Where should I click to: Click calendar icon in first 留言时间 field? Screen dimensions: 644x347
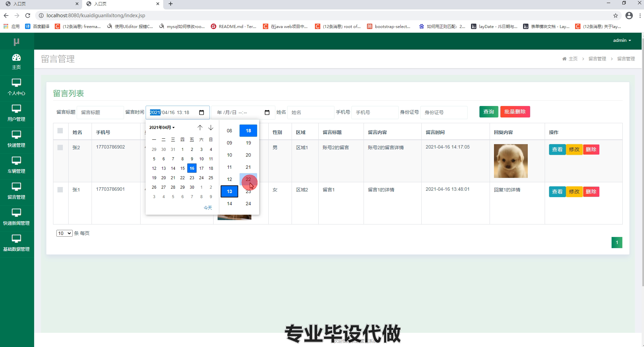(202, 112)
